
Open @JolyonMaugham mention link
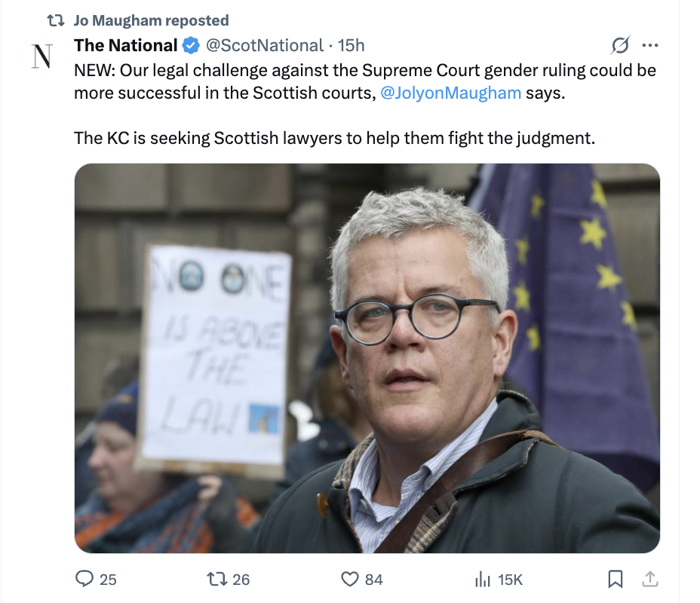tap(450, 93)
